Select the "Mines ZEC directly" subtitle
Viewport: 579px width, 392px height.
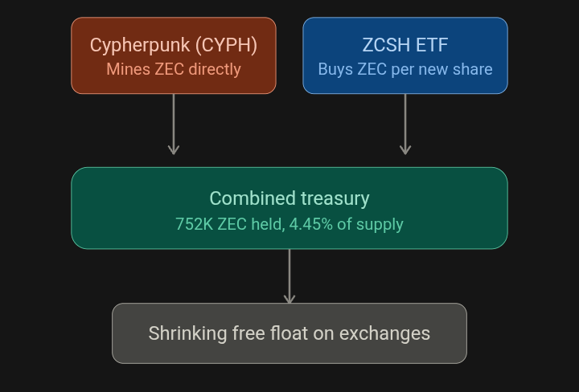point(174,69)
